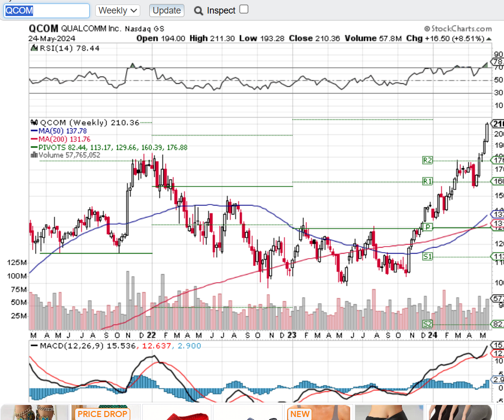Viewport: 504px width, 420px height.
Task: Click the RSI indicator legend icon
Action: point(34,48)
